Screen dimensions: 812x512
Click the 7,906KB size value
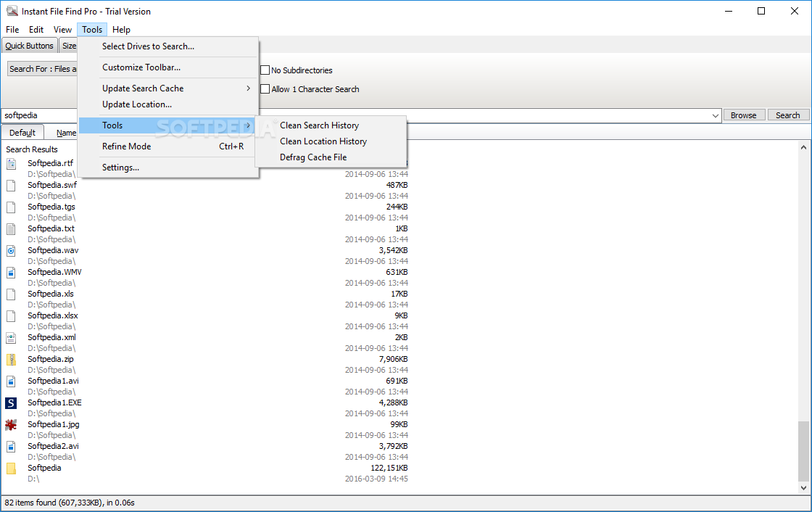tap(393, 359)
